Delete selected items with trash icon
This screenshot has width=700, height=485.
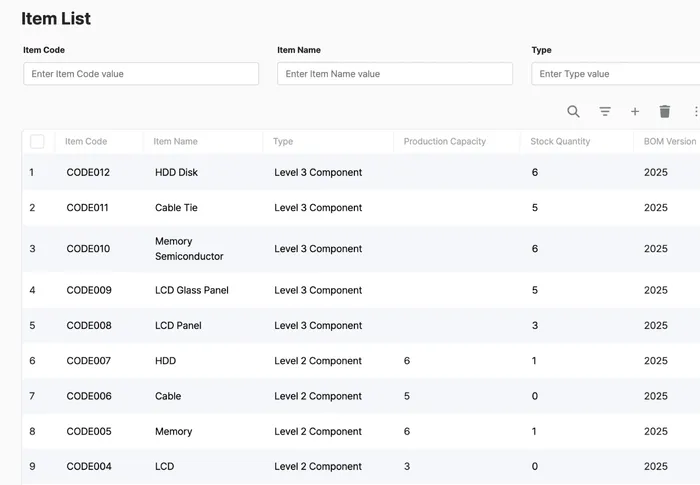pyautogui.click(x=664, y=111)
